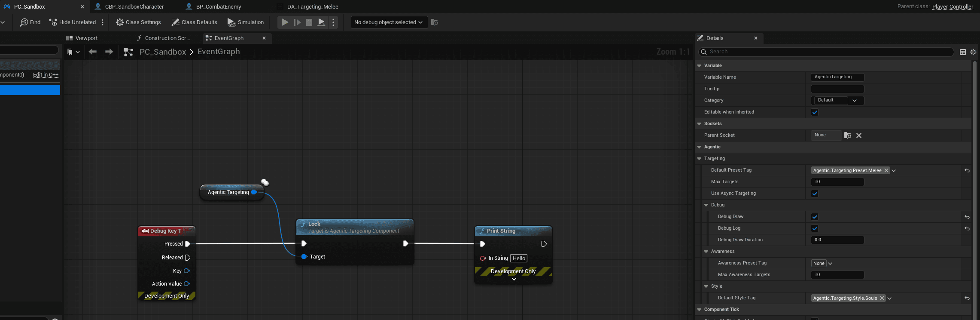Expand Print String node advanced pins
The width and height of the screenshot is (980, 320).
tap(514, 279)
